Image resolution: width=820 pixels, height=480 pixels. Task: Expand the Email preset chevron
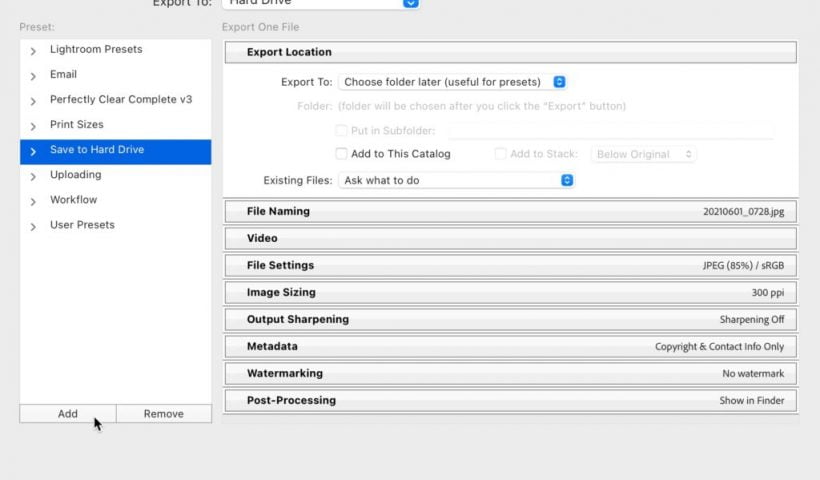point(34,75)
